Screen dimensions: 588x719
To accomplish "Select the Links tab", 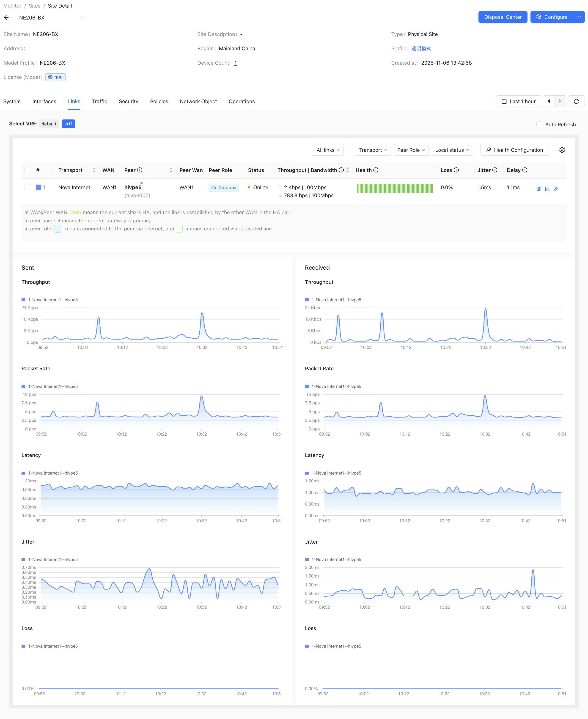I will (x=74, y=101).
